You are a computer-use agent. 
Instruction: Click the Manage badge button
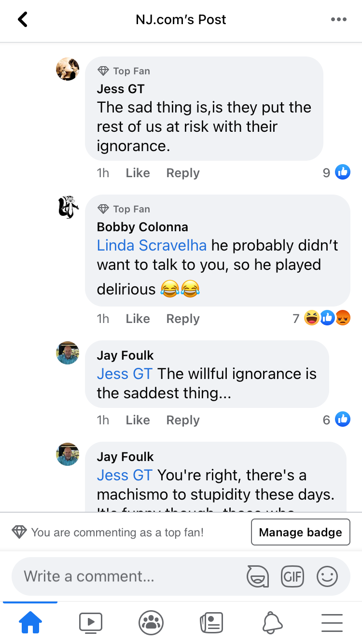(x=300, y=532)
